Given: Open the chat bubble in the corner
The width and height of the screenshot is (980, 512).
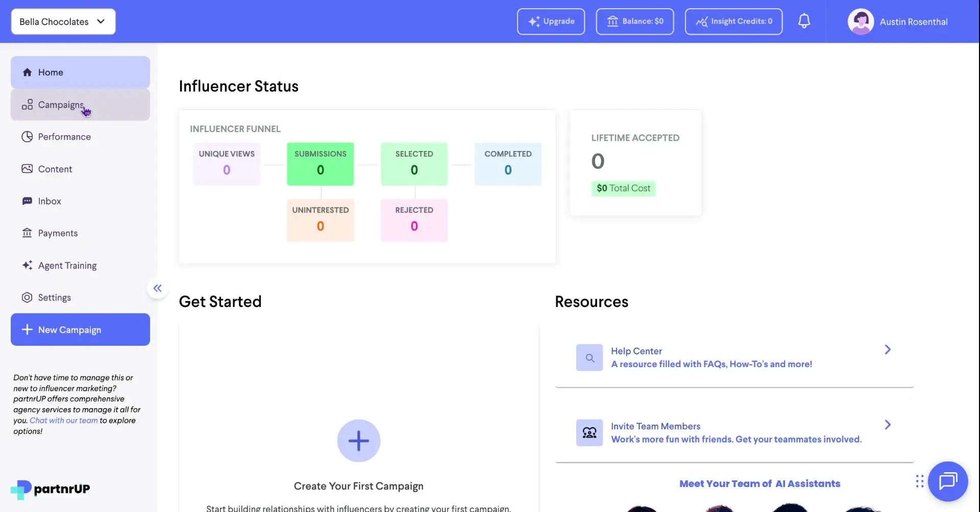Looking at the screenshot, I should 948,481.
